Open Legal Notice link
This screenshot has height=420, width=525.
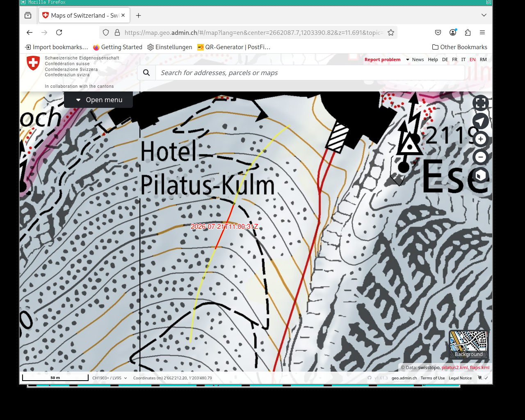click(x=460, y=378)
